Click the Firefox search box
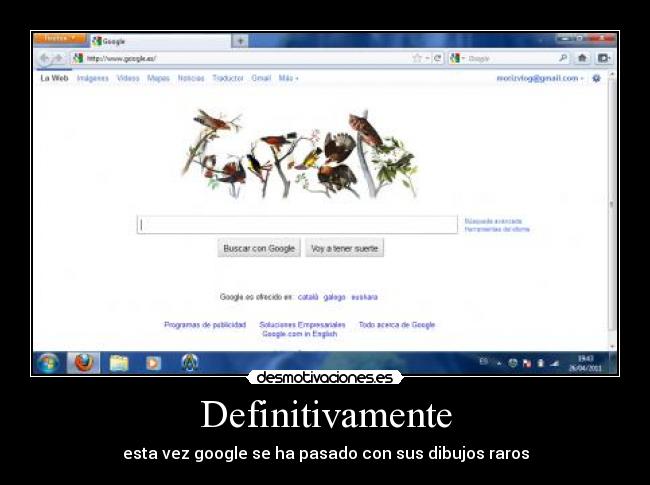The height and width of the screenshot is (485, 650). (512, 58)
